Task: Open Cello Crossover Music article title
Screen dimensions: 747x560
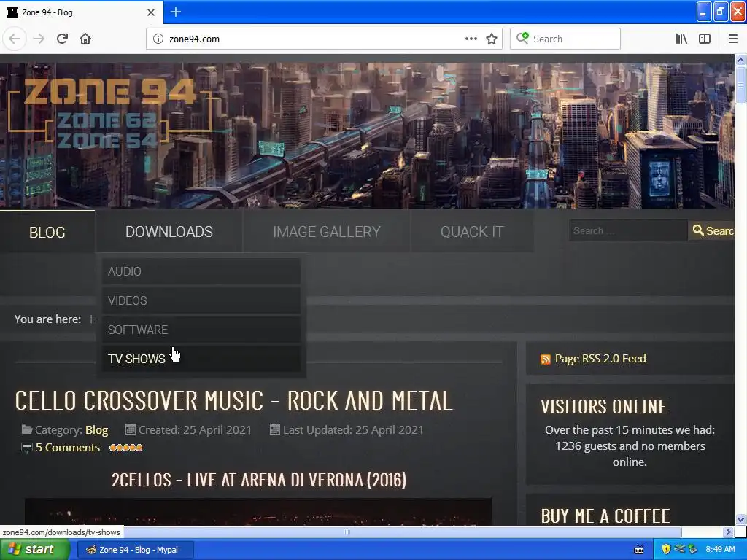Action: point(233,400)
